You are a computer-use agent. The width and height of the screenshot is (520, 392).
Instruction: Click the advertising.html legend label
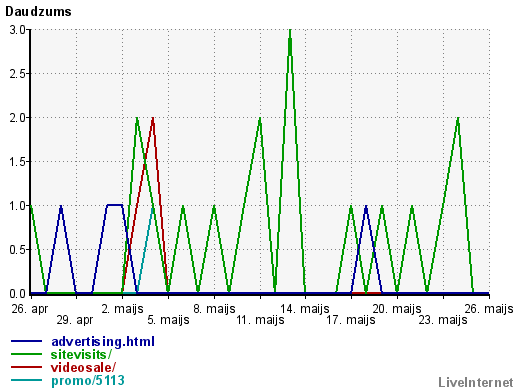[103, 342]
